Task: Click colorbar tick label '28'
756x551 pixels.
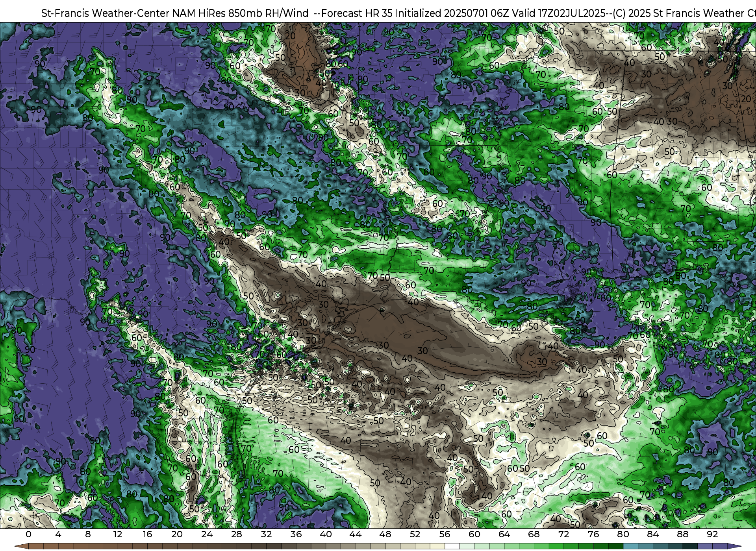Action: pos(237,534)
